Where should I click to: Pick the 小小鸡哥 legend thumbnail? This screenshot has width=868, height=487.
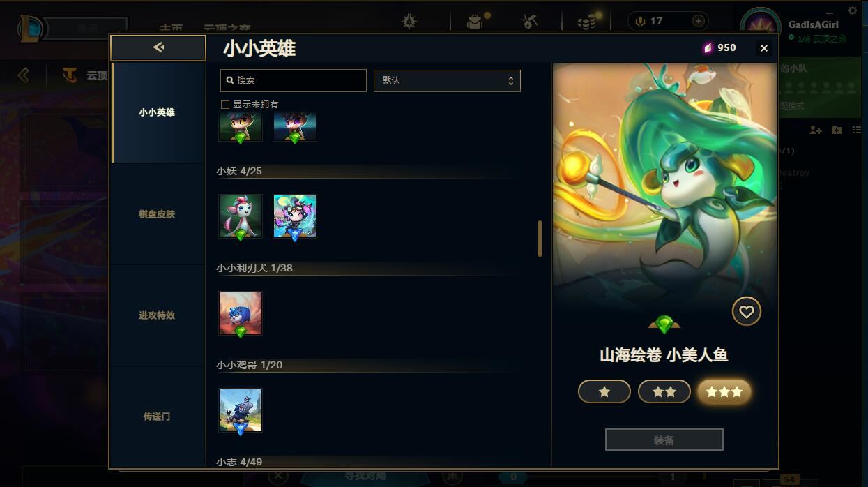tap(241, 410)
